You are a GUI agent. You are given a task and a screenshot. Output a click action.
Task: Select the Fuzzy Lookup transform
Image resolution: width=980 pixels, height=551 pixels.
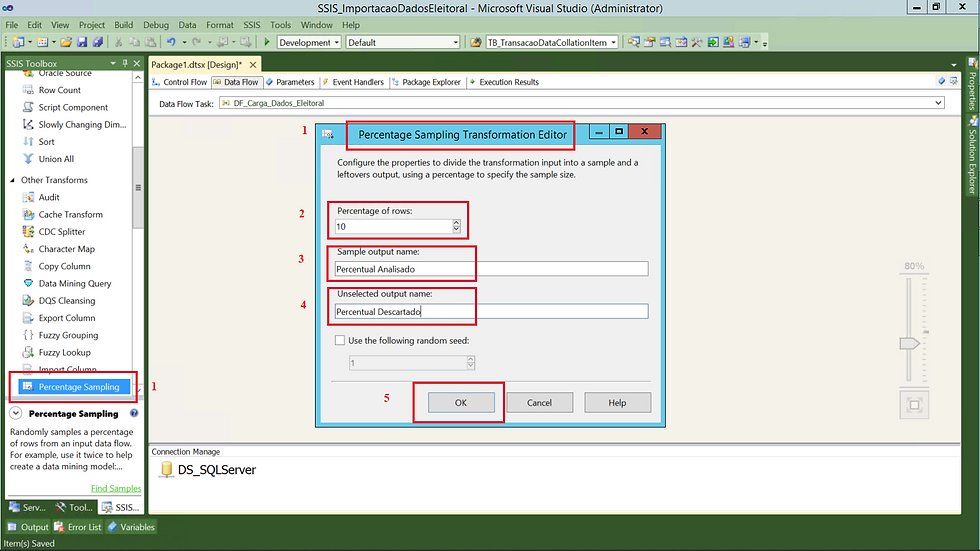click(64, 352)
